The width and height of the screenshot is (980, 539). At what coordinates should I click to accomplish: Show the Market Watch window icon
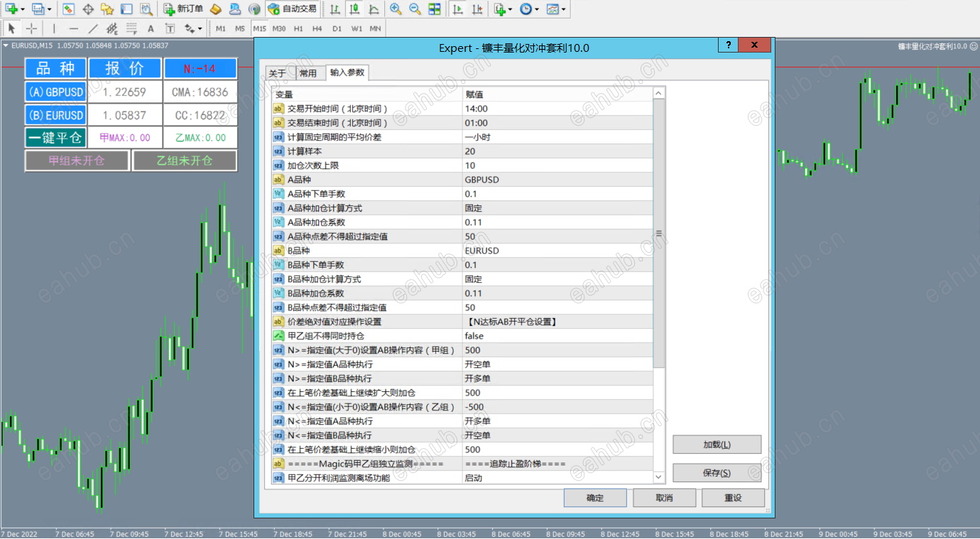(x=68, y=9)
